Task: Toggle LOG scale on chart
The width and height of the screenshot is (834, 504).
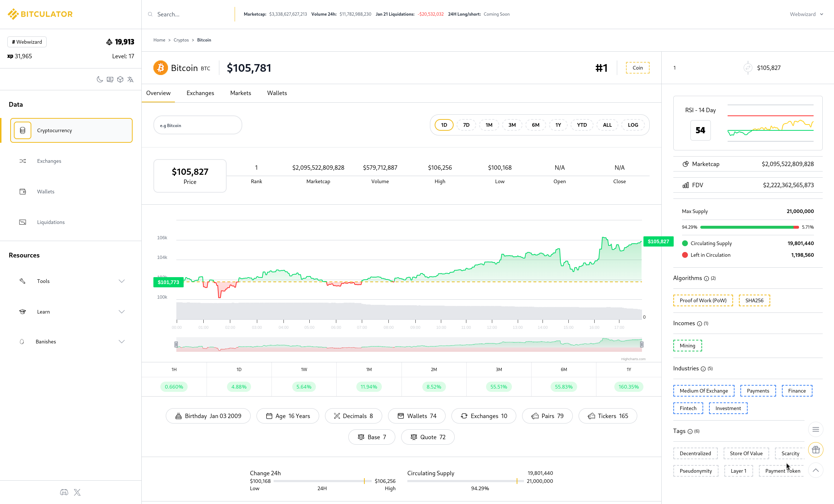Action: 633,125
